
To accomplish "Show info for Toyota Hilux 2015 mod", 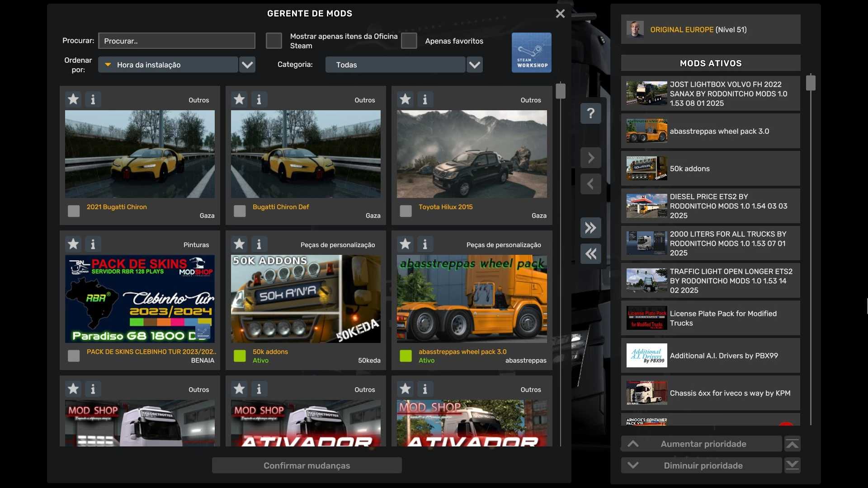I will [425, 99].
